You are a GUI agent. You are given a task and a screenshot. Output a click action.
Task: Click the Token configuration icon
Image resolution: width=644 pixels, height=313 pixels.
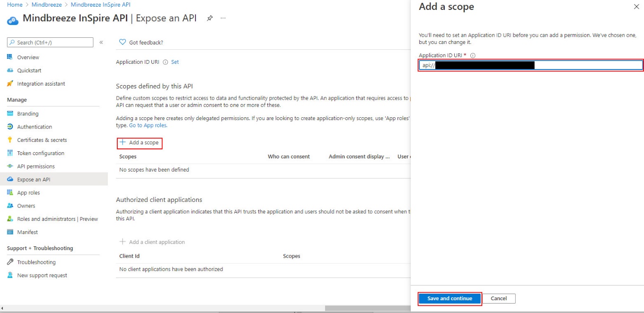point(10,153)
